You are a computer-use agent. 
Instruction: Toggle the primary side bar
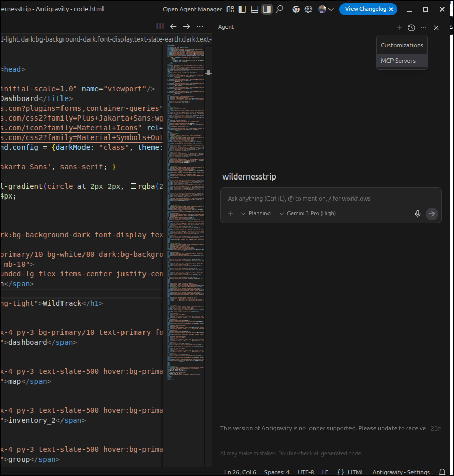coord(242,9)
